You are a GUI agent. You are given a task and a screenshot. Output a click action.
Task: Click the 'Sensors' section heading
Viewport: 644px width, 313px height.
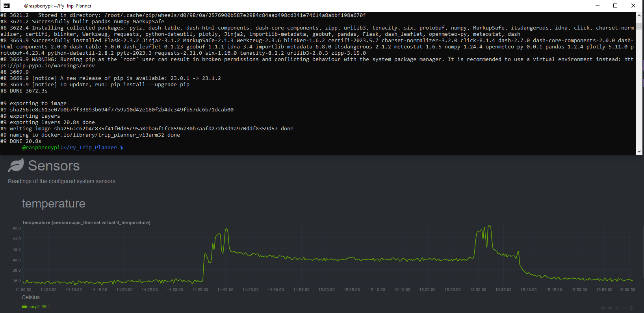pyautogui.click(x=54, y=166)
